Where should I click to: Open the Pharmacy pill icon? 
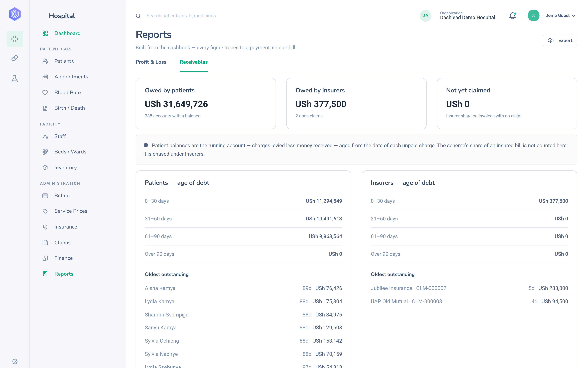pyautogui.click(x=15, y=58)
